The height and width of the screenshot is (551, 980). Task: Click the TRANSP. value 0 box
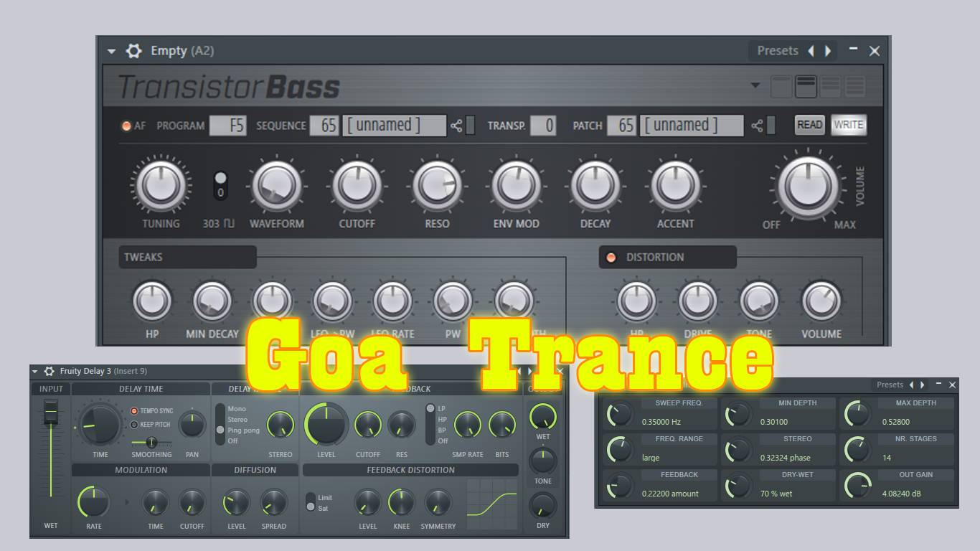[x=544, y=126]
